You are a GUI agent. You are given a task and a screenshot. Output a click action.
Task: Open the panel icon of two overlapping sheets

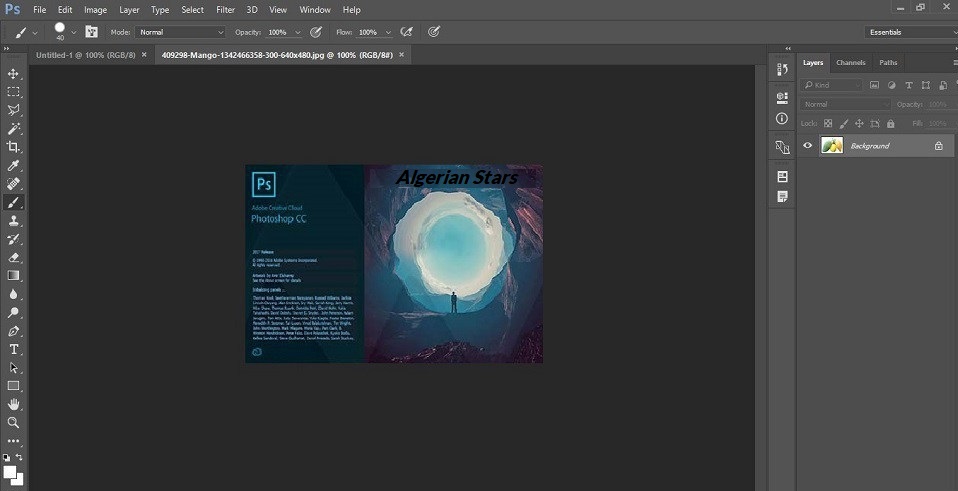point(782,147)
